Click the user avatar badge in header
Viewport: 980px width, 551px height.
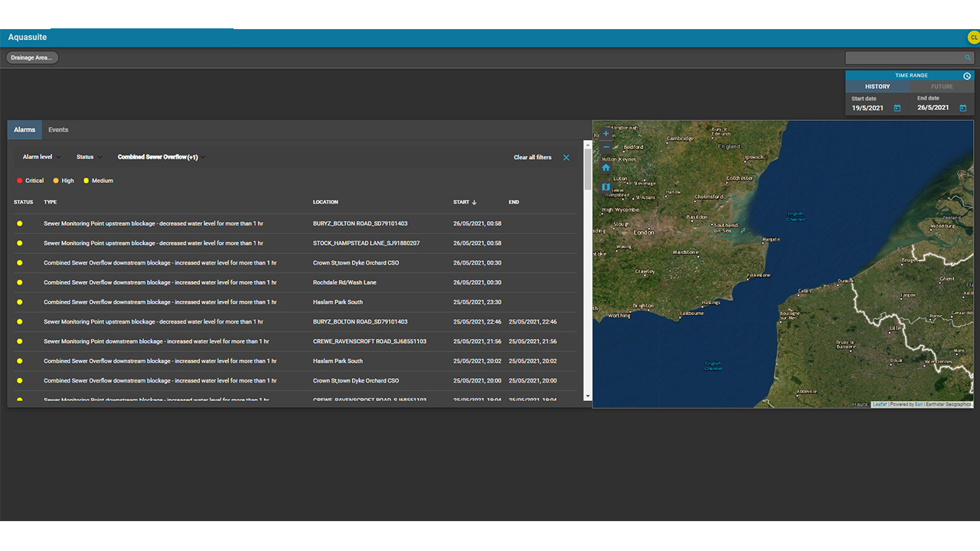pos(974,37)
